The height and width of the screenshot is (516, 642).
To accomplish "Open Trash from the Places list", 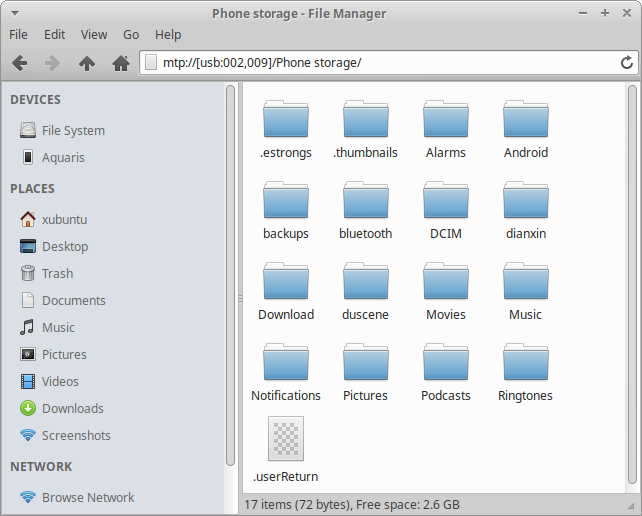I will click(57, 273).
